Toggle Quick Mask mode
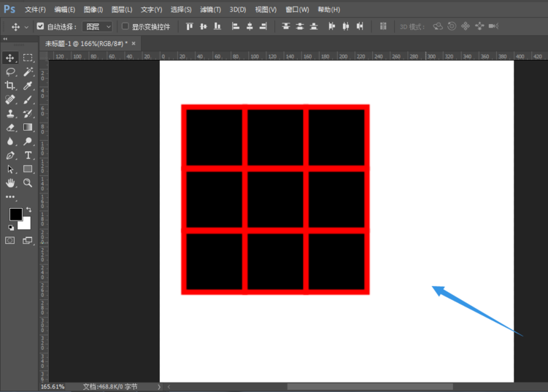The image size is (548, 392). [9, 240]
